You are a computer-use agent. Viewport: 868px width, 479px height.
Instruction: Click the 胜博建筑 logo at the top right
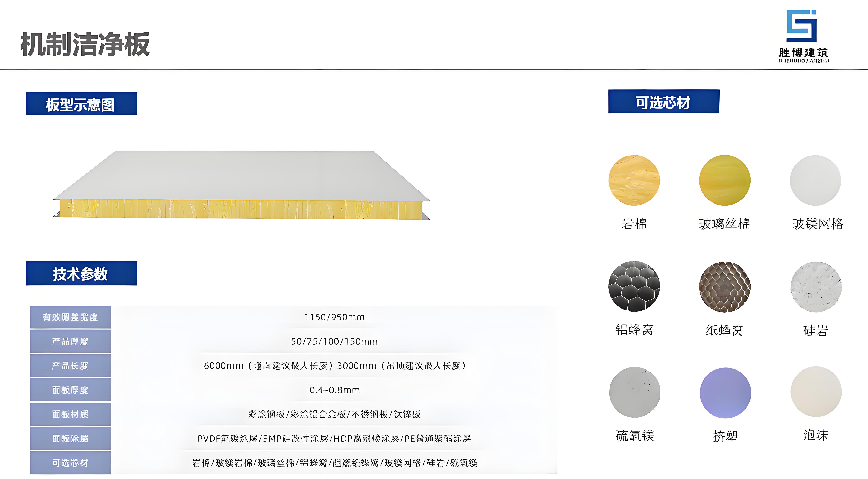[803, 36]
